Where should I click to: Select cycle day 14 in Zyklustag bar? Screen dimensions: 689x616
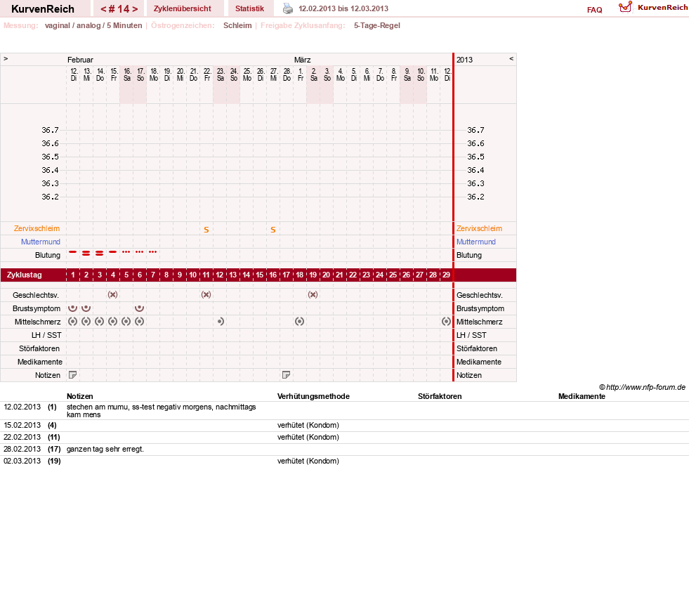tap(246, 275)
